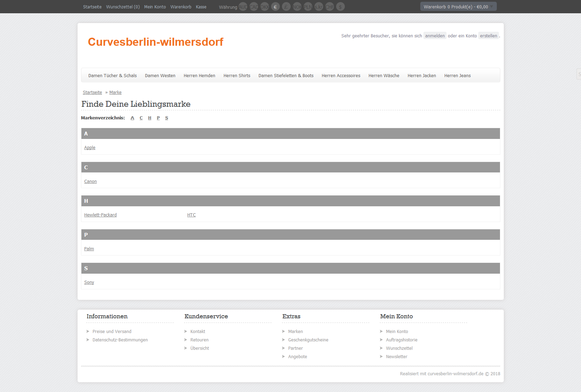Open Herren Shirts category

237,75
